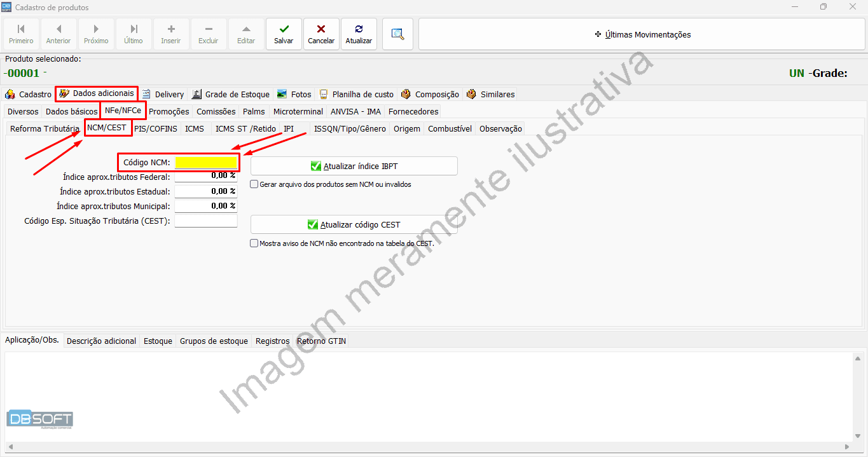Image resolution: width=868 pixels, height=457 pixels.
Task: Click the Anterior navigation arrow
Action: [59, 34]
